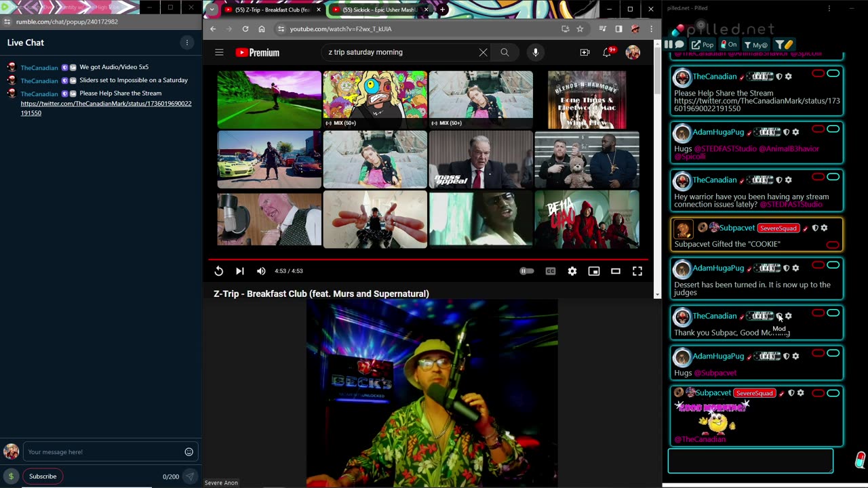Close the Z-Trip Breakfast Club tab
The width and height of the screenshot is (868, 488).
(318, 9)
